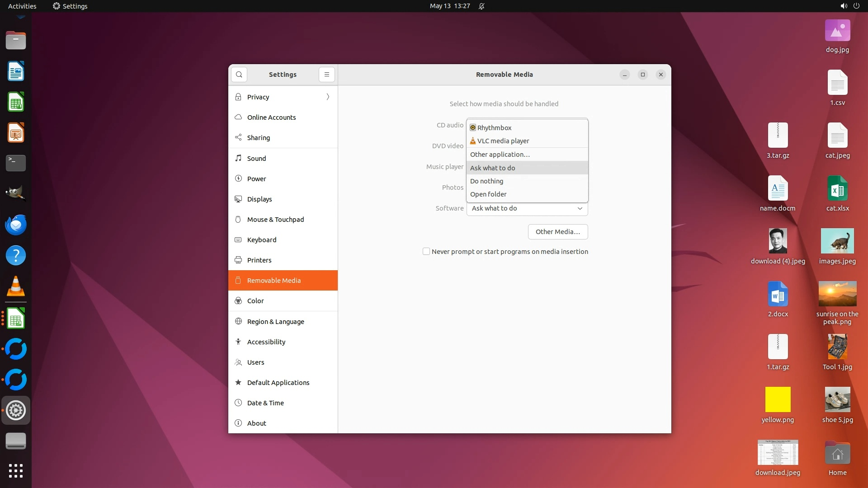The width and height of the screenshot is (868, 488).
Task: Click the Default Applications star icon
Action: pyautogui.click(x=238, y=383)
